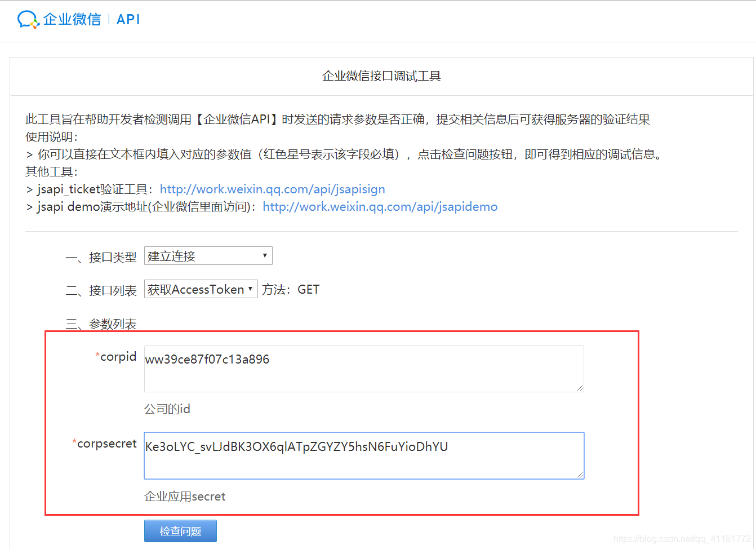756x549 pixels.
Task: Grab the corpid text area resize handle
Action: point(580,388)
